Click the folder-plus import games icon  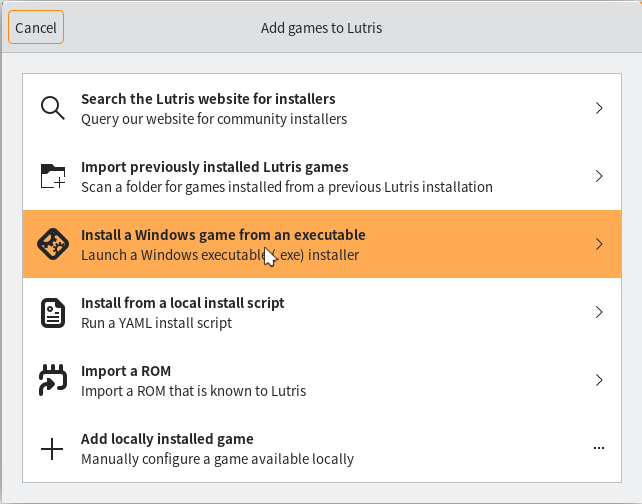point(53,176)
